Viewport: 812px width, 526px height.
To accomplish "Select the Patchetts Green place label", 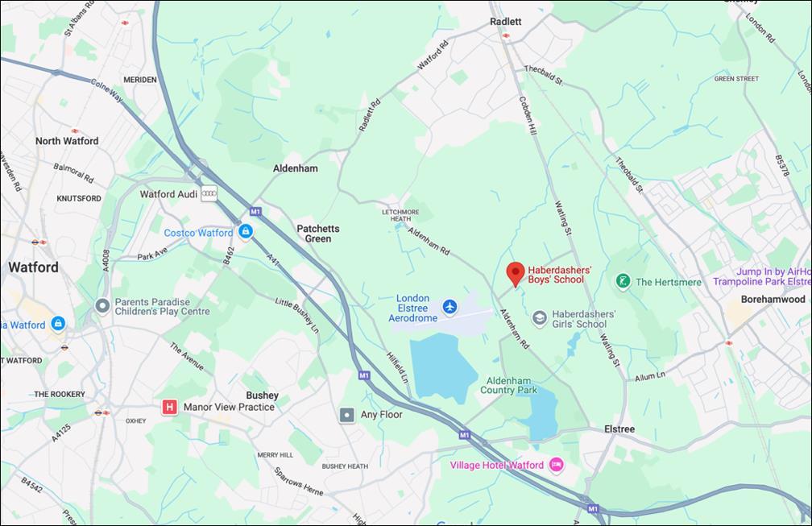I will 318,234.
